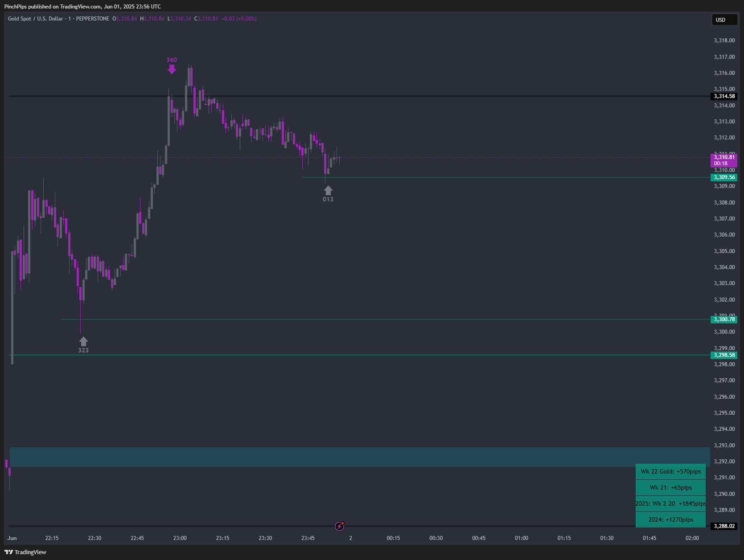Select the green 3,300.78 price label

(x=723, y=319)
